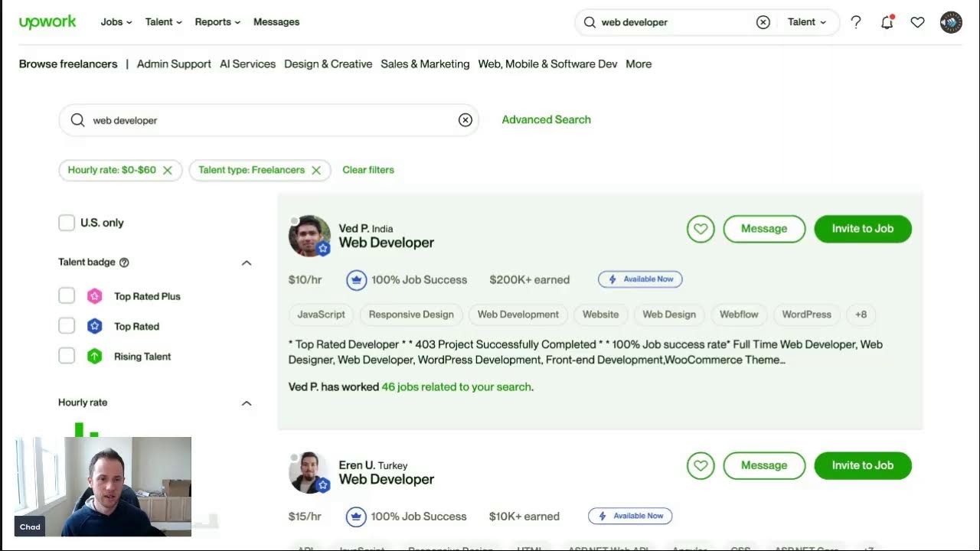The height and width of the screenshot is (551, 980).
Task: Collapse the Talent badge section
Action: [247, 262]
